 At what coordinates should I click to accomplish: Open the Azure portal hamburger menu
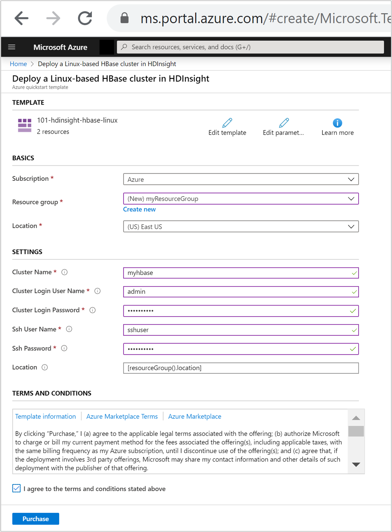coord(12,47)
